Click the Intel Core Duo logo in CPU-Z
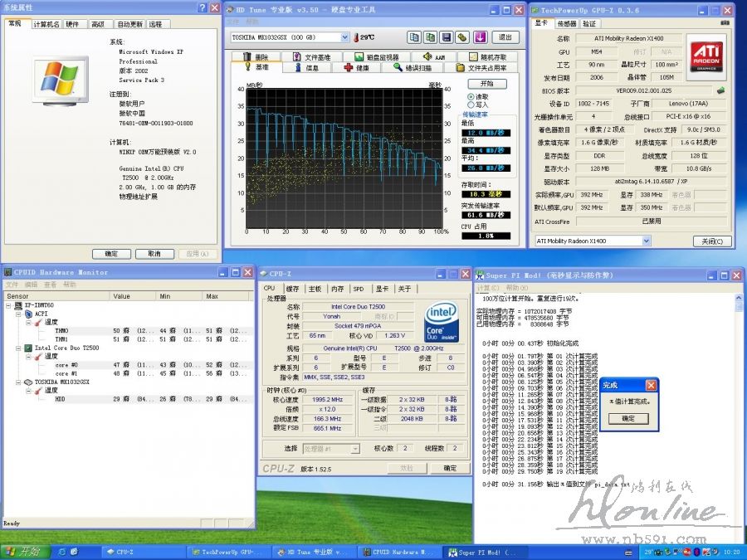Screen dimensions: 747x560 click(441, 323)
